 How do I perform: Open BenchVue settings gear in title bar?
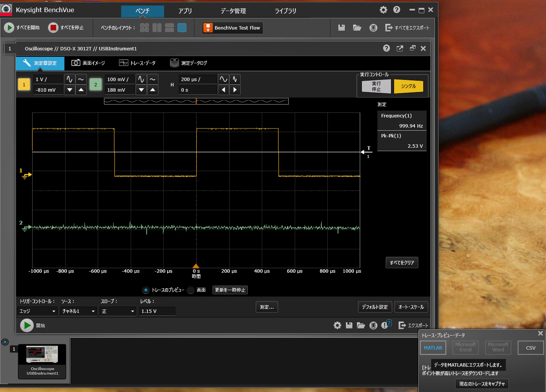383,10
